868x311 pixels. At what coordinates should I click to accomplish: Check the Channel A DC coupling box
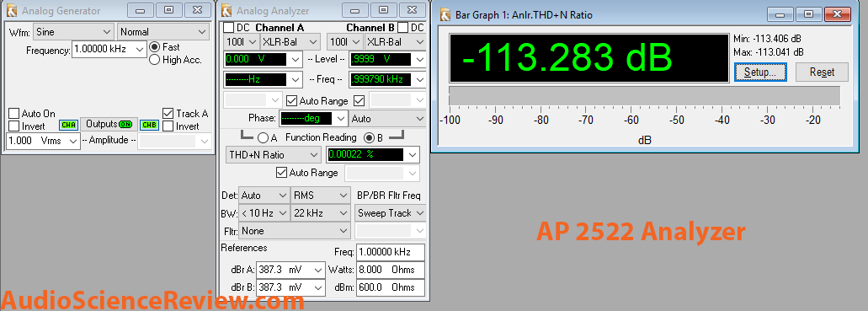click(229, 28)
